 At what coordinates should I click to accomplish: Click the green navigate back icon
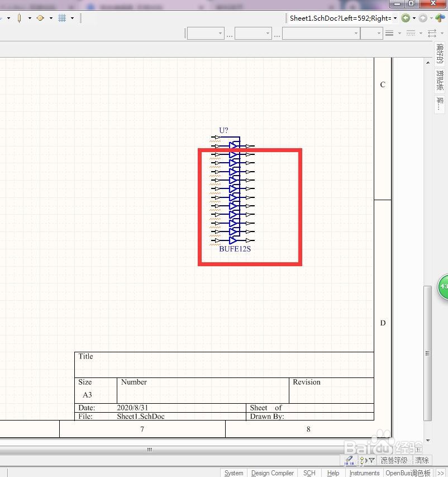pos(406,18)
